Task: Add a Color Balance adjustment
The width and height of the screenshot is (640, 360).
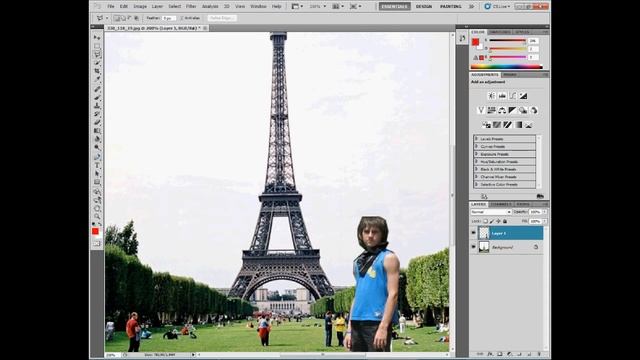Action: pyautogui.click(x=502, y=110)
